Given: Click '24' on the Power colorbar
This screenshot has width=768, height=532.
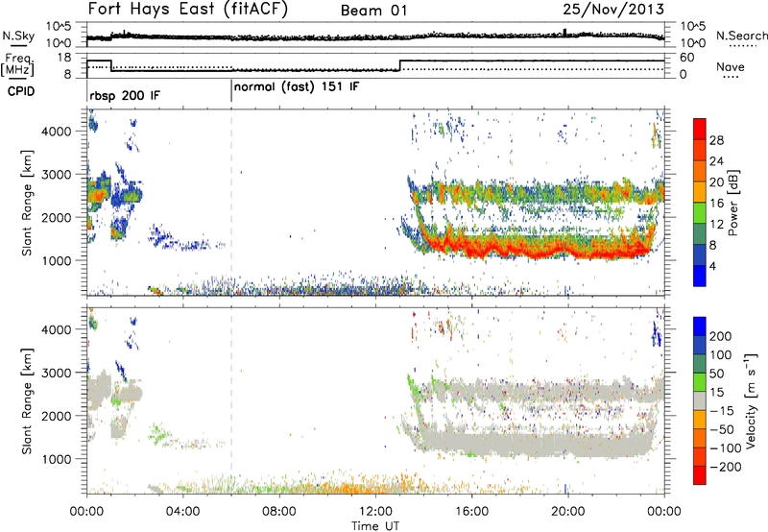Looking at the screenshot, I should pyautogui.click(x=716, y=161).
